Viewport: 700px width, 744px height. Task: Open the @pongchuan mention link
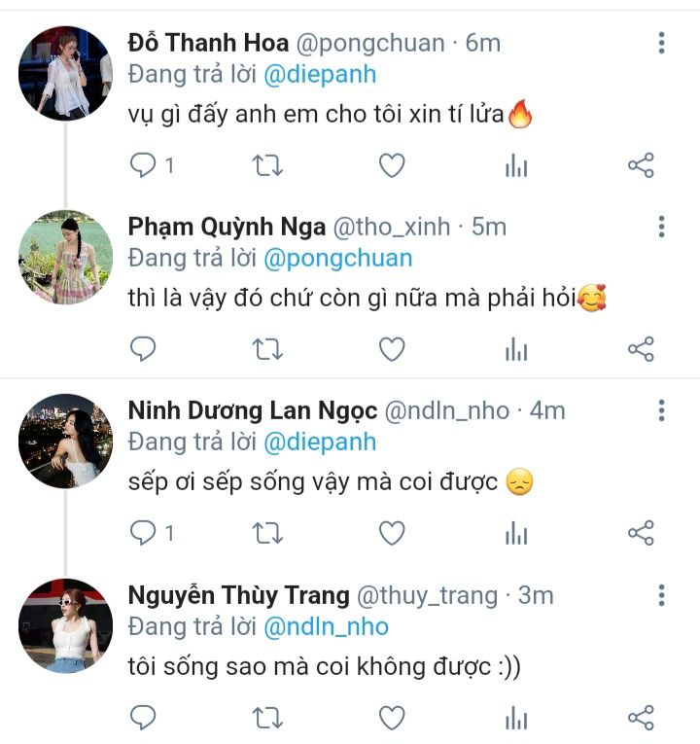coord(336,259)
